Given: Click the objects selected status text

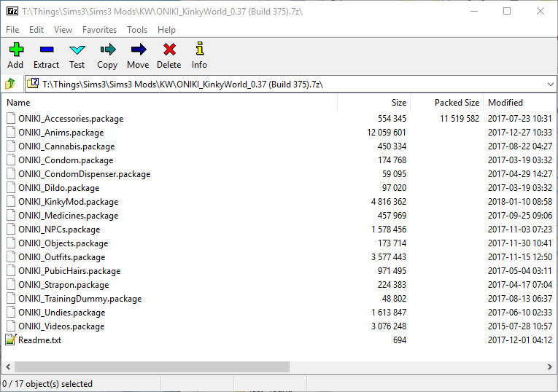Looking at the screenshot, I should click(x=47, y=384).
